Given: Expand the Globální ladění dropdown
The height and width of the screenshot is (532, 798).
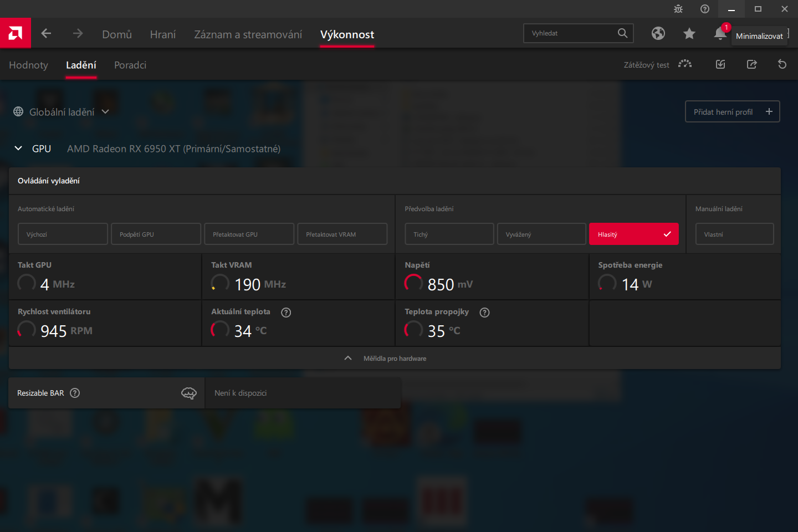Looking at the screenshot, I should point(105,111).
